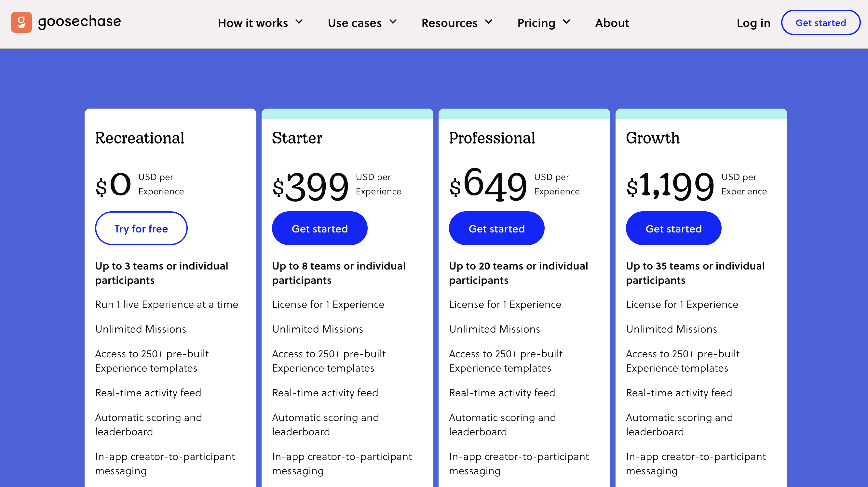868x487 pixels.
Task: Click the Log in link
Action: pyautogui.click(x=753, y=23)
